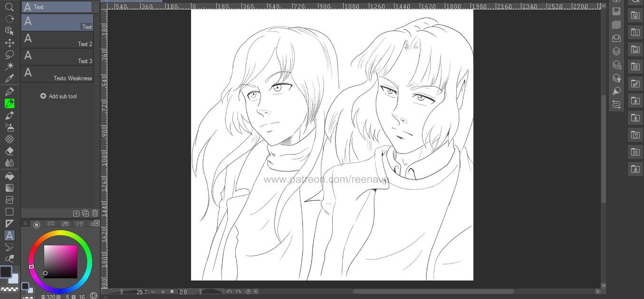This screenshot has height=299, width=644.
Task: Select the Correct line tool
Action: 9,259
